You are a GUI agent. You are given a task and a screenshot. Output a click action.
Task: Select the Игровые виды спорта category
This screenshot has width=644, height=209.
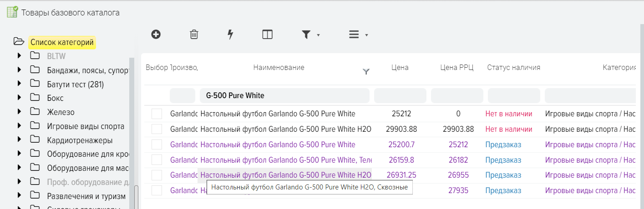[x=86, y=126]
